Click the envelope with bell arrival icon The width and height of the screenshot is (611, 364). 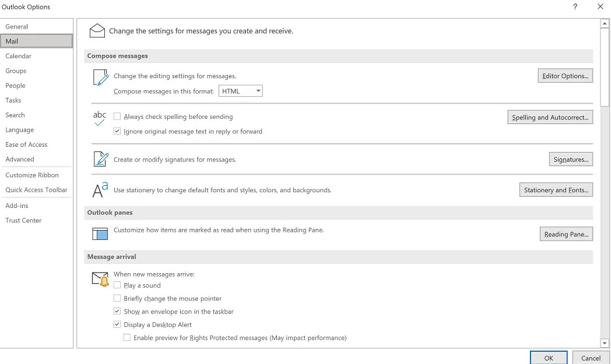(x=100, y=279)
